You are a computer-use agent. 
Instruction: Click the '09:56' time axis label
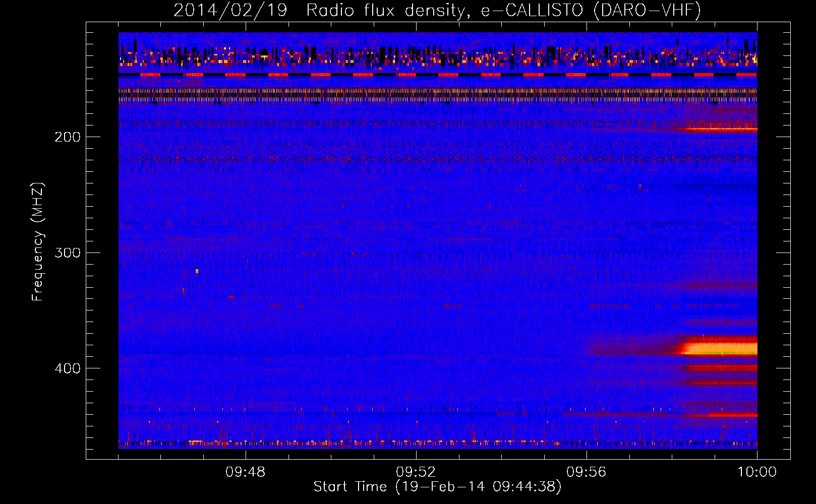pyautogui.click(x=587, y=472)
